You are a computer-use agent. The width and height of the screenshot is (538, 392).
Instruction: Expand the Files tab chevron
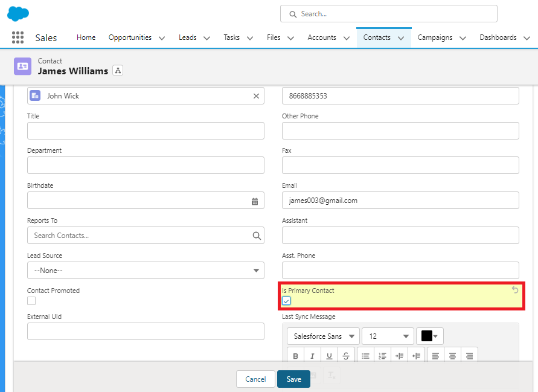pyautogui.click(x=290, y=38)
